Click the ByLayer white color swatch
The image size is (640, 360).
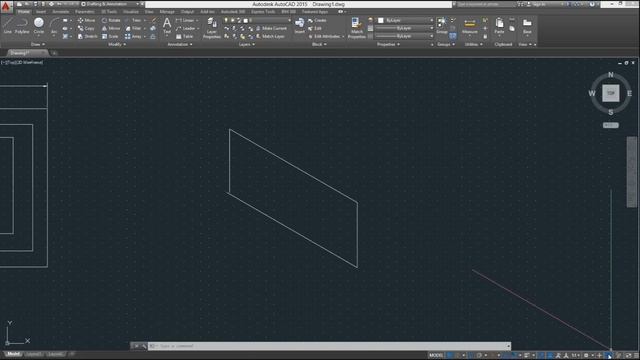381,20
